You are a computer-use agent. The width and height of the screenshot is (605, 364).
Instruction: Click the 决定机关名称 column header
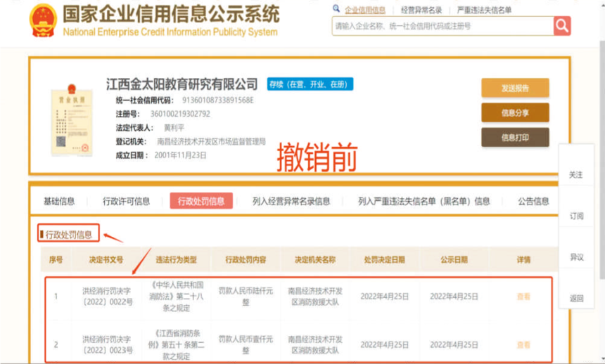(x=315, y=259)
